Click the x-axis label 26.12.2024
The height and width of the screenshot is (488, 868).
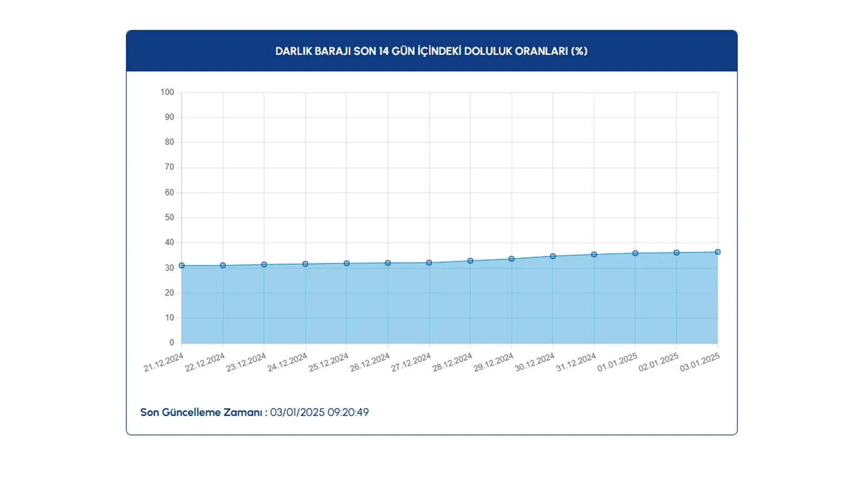click(x=369, y=362)
